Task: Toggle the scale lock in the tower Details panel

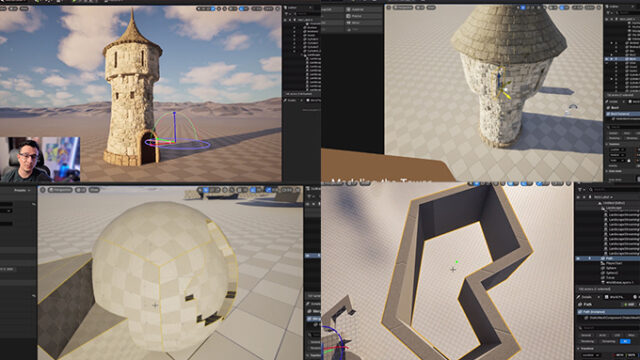Action: click(629, 160)
